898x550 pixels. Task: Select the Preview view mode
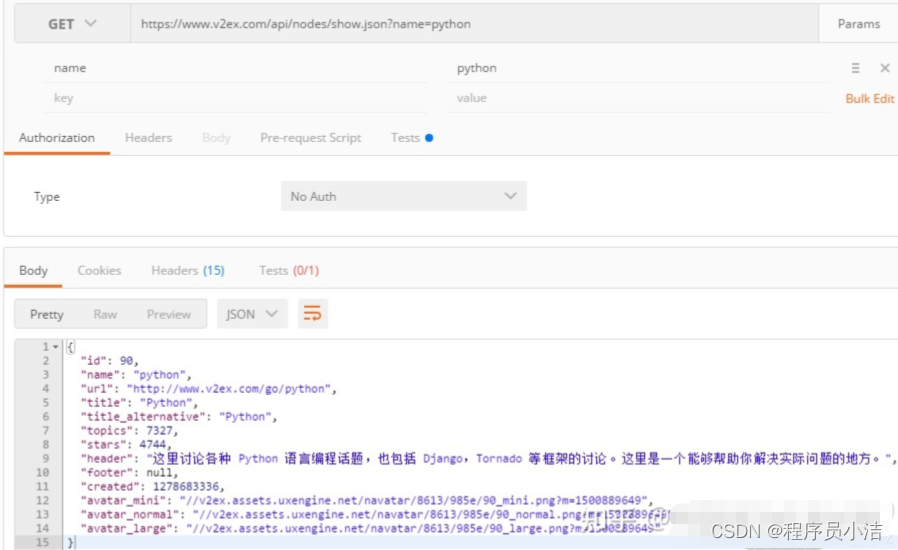click(168, 315)
